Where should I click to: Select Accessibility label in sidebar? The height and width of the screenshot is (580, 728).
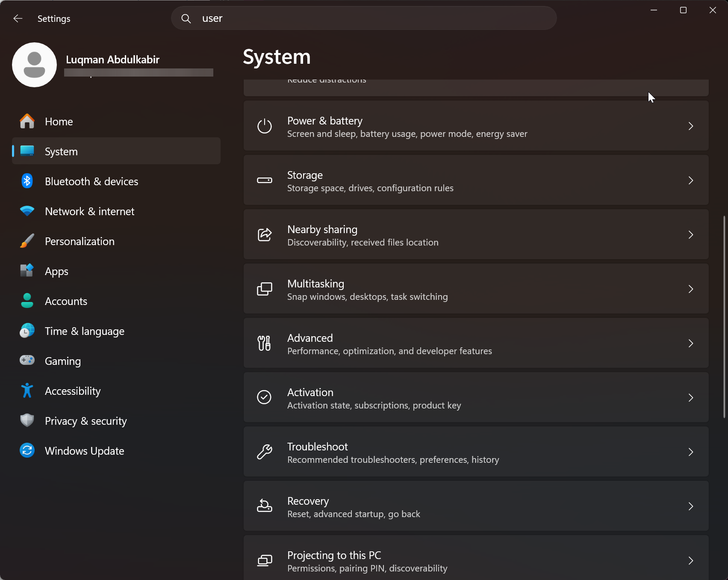click(73, 391)
